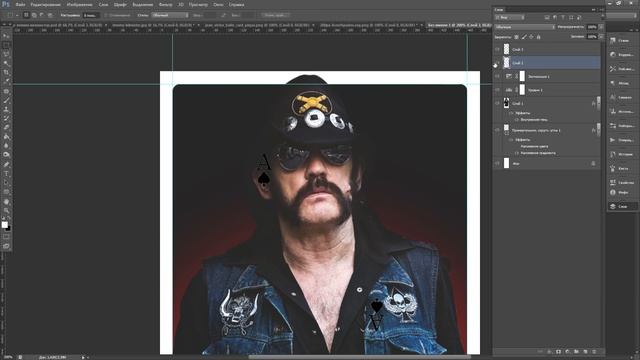Hide the Уровни 1 adjustment layer
The image size is (640, 360).
point(497,90)
